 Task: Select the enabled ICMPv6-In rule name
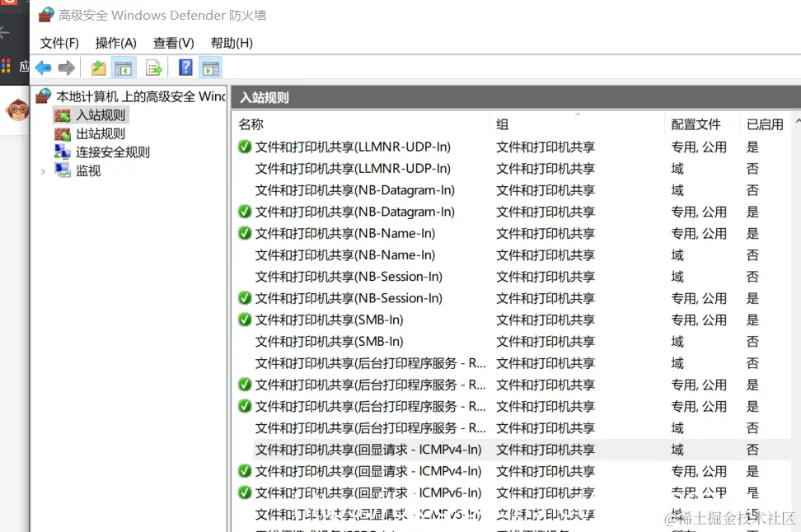pos(368,492)
